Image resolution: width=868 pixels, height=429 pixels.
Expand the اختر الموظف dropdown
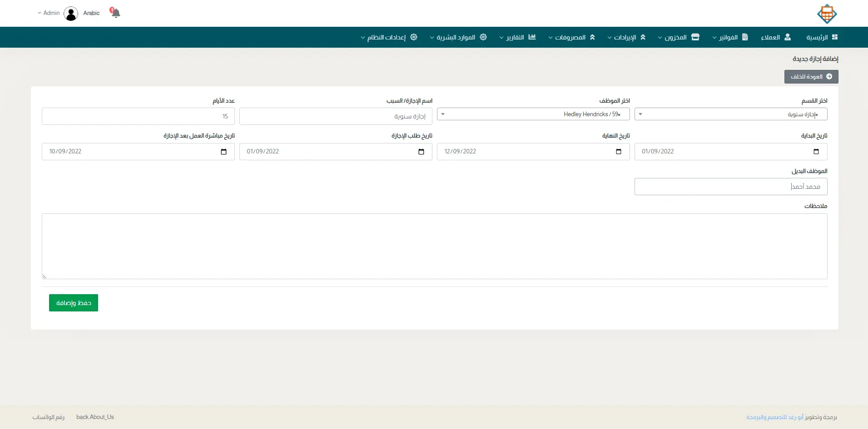coord(443,114)
